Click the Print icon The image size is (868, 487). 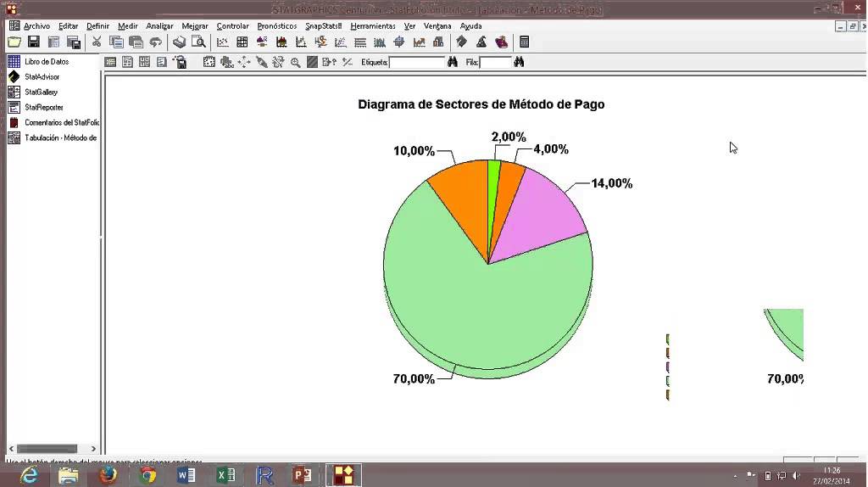(179, 42)
